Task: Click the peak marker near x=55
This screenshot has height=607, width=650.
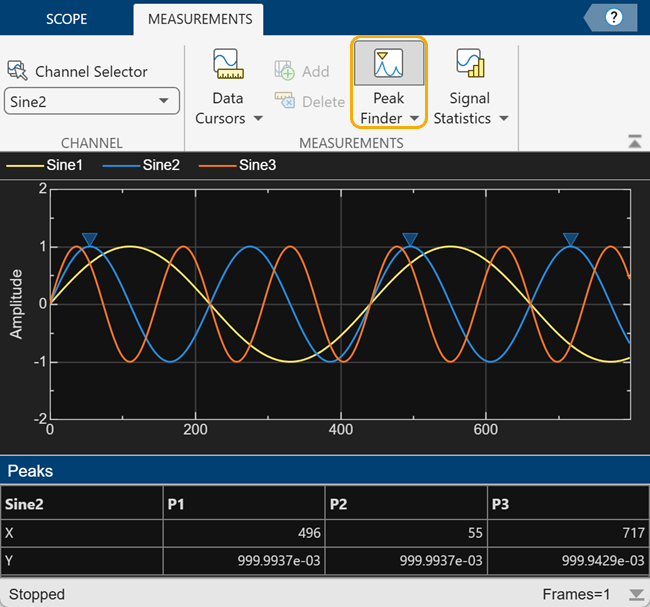Action: (90, 239)
